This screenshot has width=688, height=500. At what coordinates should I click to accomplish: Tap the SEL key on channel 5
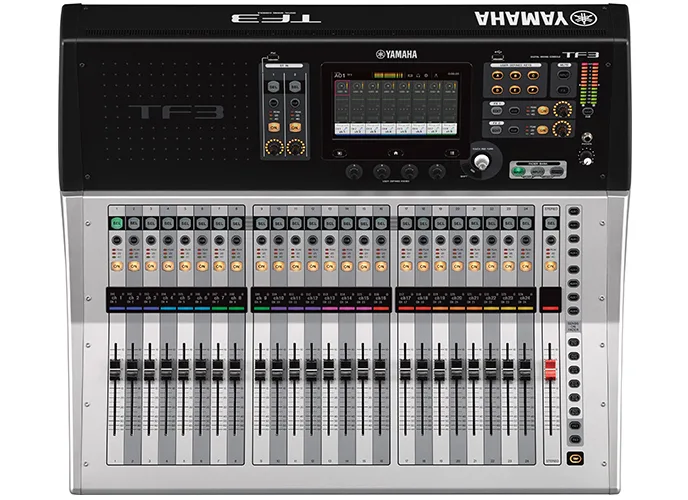click(x=185, y=224)
